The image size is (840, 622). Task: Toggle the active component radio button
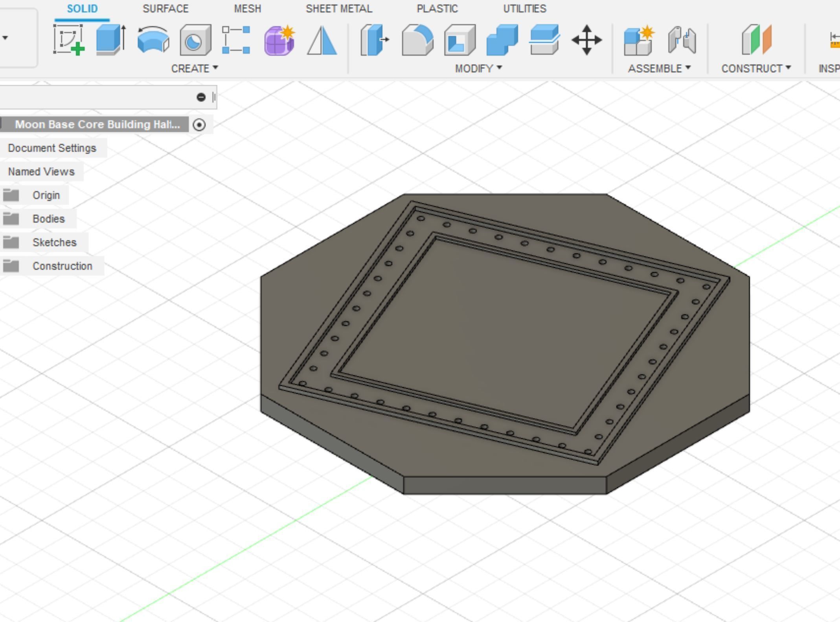coord(199,125)
